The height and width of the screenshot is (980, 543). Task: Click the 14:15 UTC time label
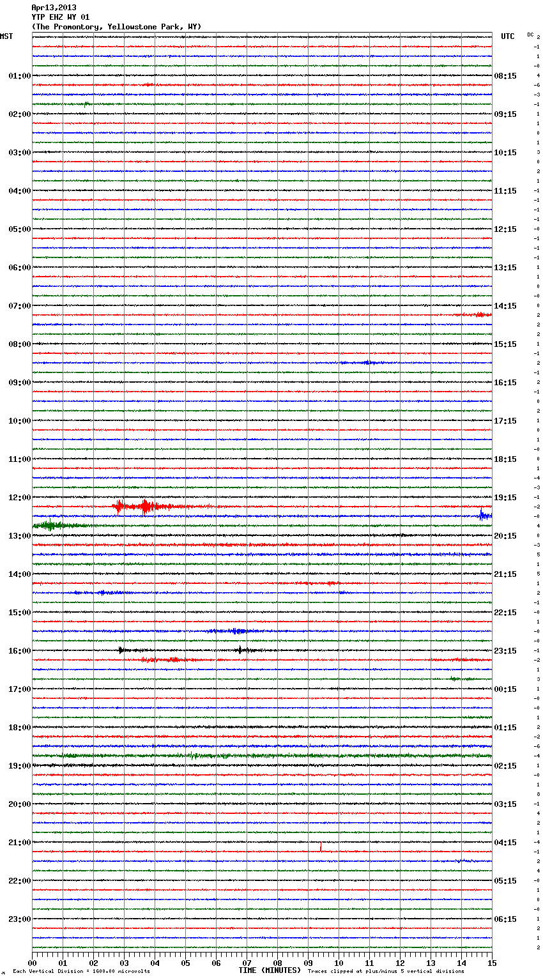505,306
